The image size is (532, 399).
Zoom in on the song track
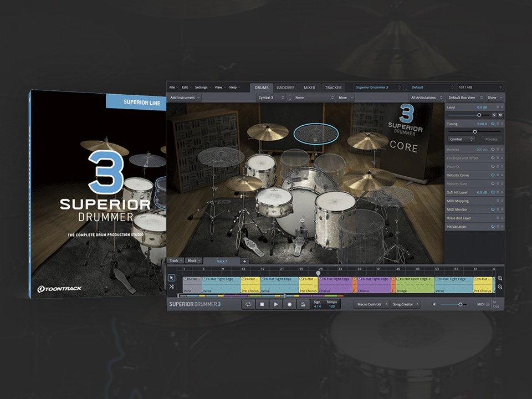pyautogui.click(x=500, y=278)
